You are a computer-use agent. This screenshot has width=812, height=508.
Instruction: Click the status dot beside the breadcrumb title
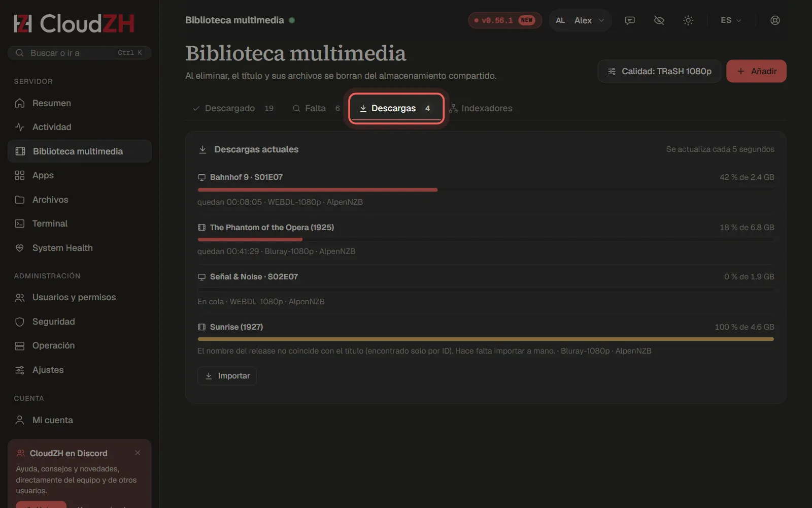[292, 20]
